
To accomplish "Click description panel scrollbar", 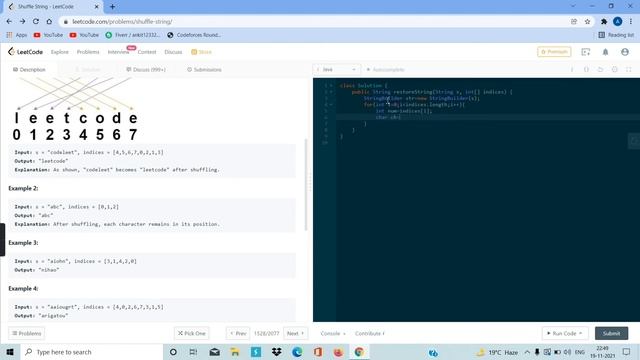I will point(306,184).
